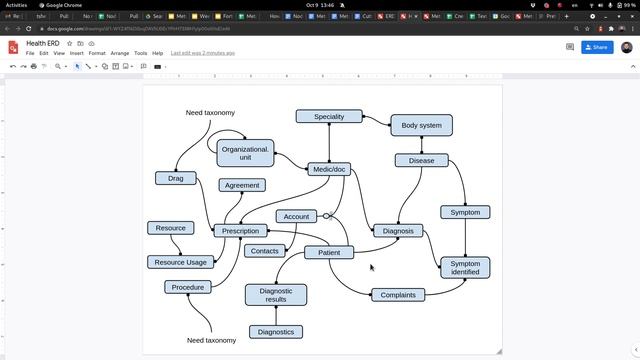Open the comment history
Viewport: 640px width, 360px height.
[570, 47]
